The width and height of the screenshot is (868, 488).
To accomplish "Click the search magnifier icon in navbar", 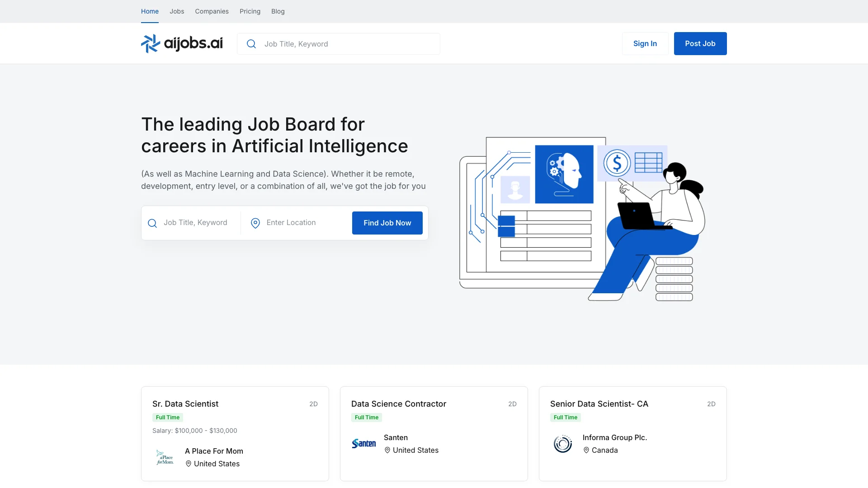I will click(251, 43).
